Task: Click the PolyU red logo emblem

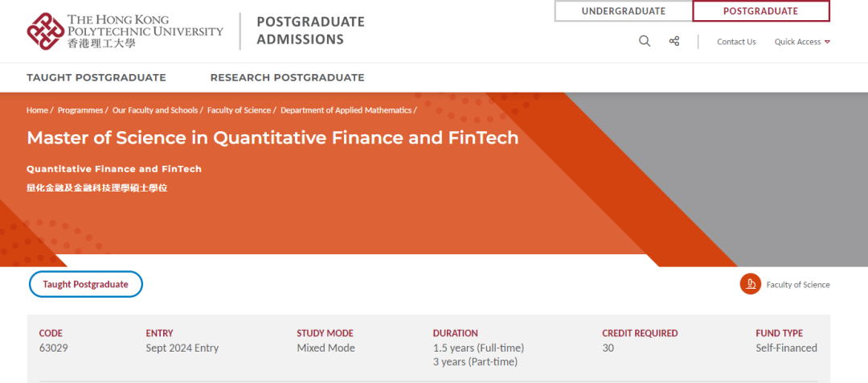Action: [x=45, y=31]
